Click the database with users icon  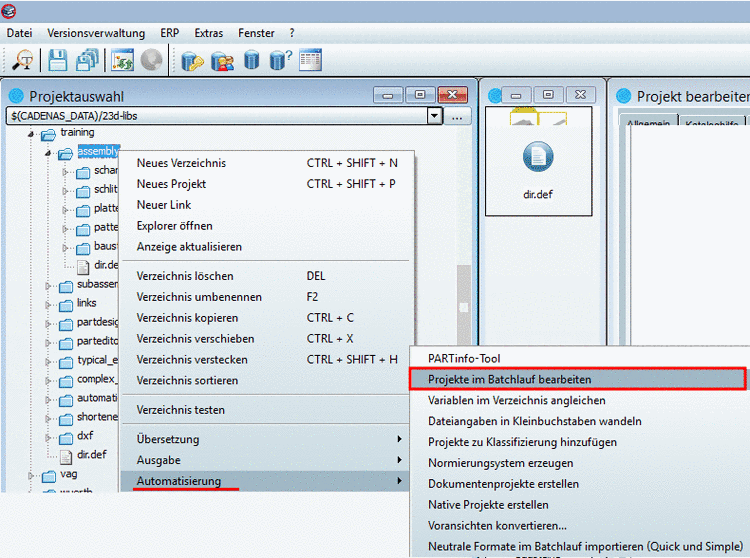pyautogui.click(x=222, y=61)
